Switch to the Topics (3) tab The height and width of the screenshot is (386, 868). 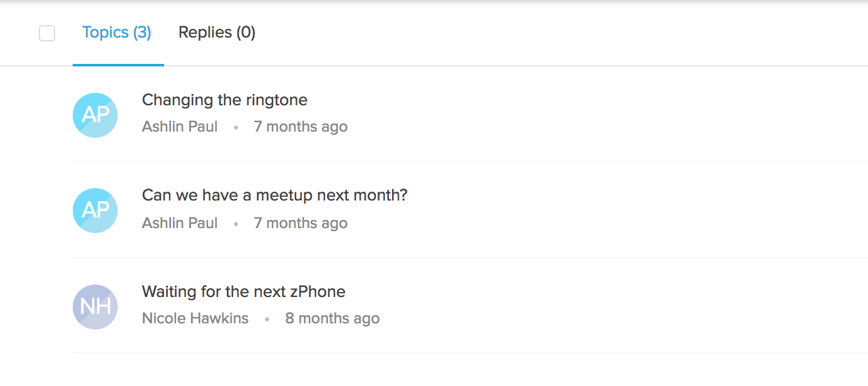[x=116, y=33]
